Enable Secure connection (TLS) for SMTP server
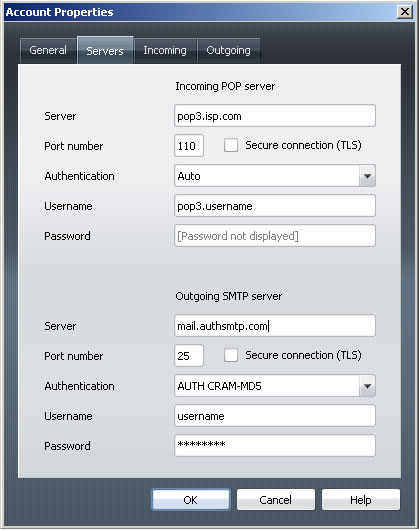 tap(231, 355)
